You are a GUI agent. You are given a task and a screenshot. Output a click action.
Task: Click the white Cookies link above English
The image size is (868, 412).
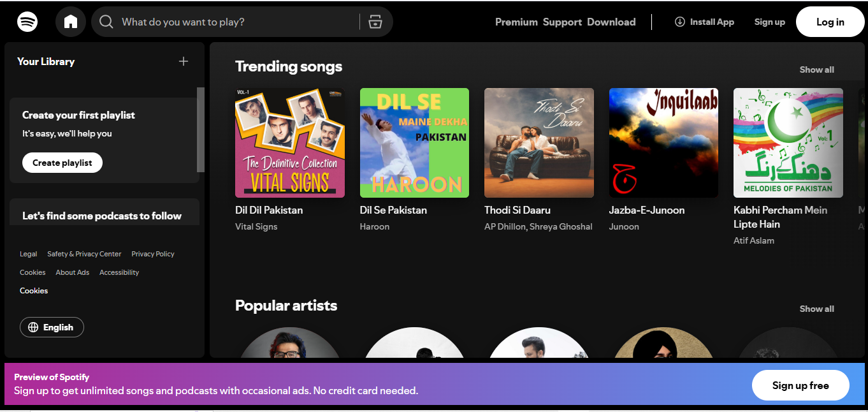pyautogui.click(x=34, y=291)
